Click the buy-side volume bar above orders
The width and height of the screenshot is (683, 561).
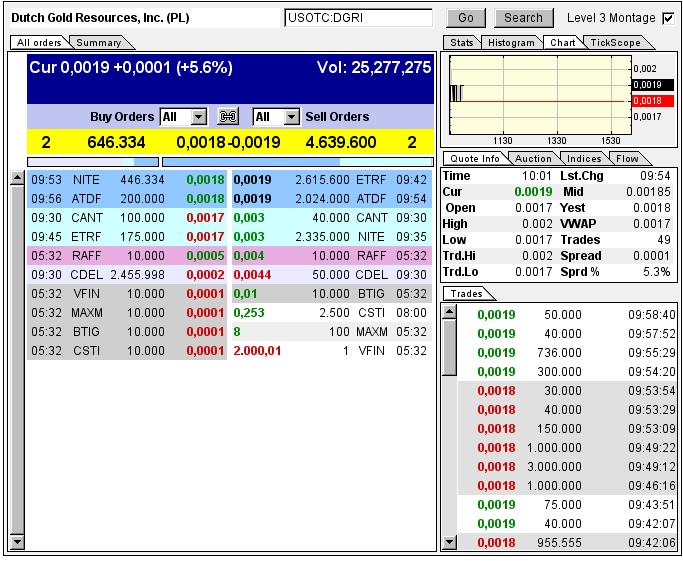(92, 161)
